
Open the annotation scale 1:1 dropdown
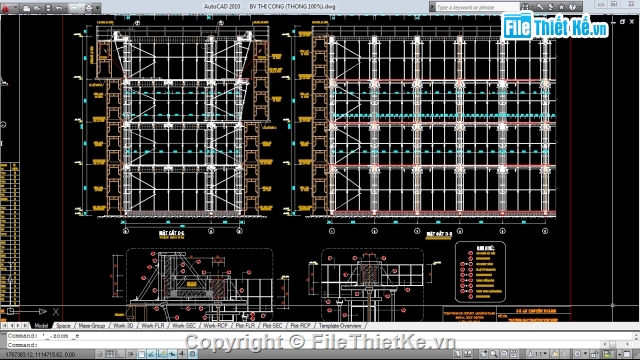(538, 354)
